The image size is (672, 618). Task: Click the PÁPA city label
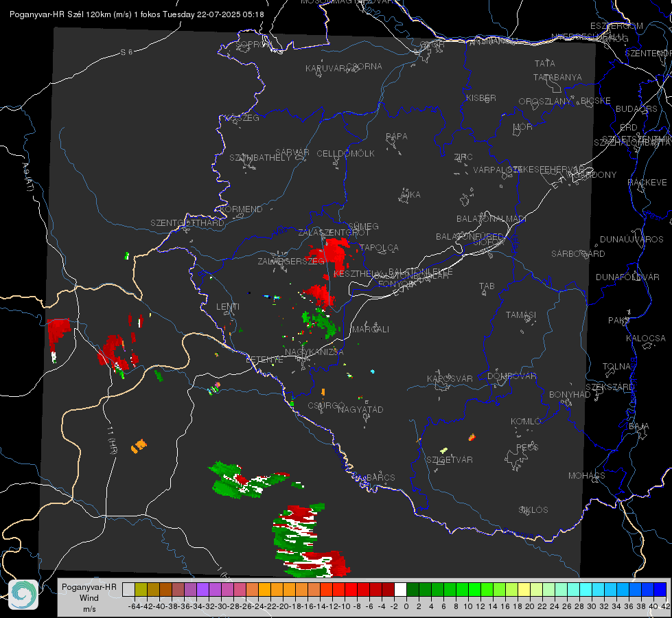(397, 137)
